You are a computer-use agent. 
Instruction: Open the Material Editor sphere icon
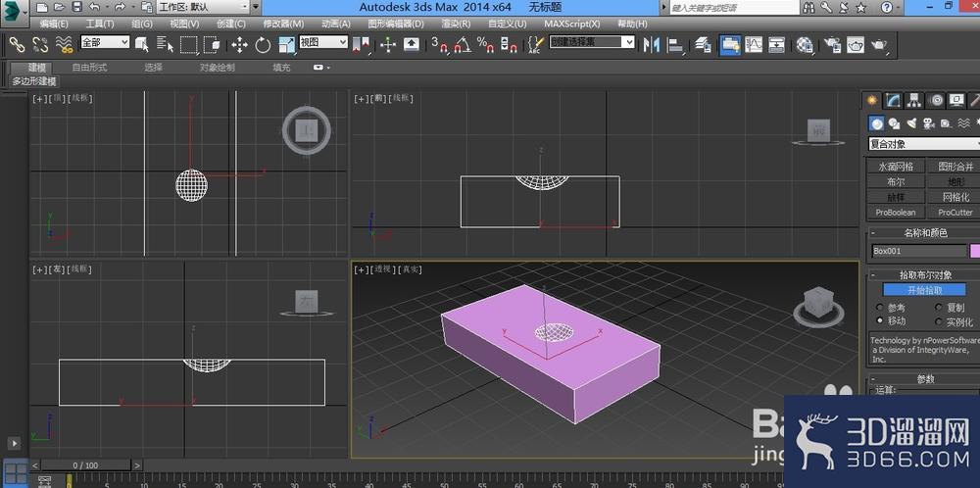coord(805,44)
